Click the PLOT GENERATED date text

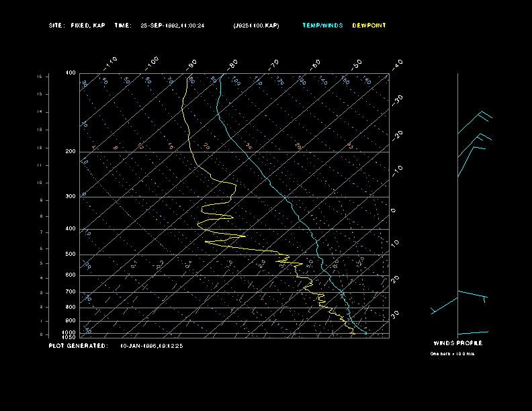click(152, 346)
